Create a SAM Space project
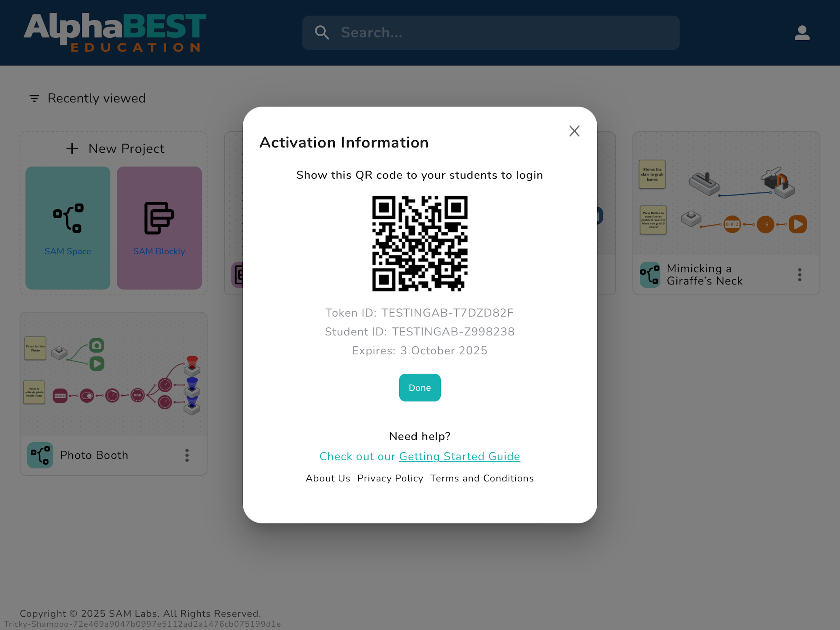Viewport: 840px width, 630px height. 68,228
